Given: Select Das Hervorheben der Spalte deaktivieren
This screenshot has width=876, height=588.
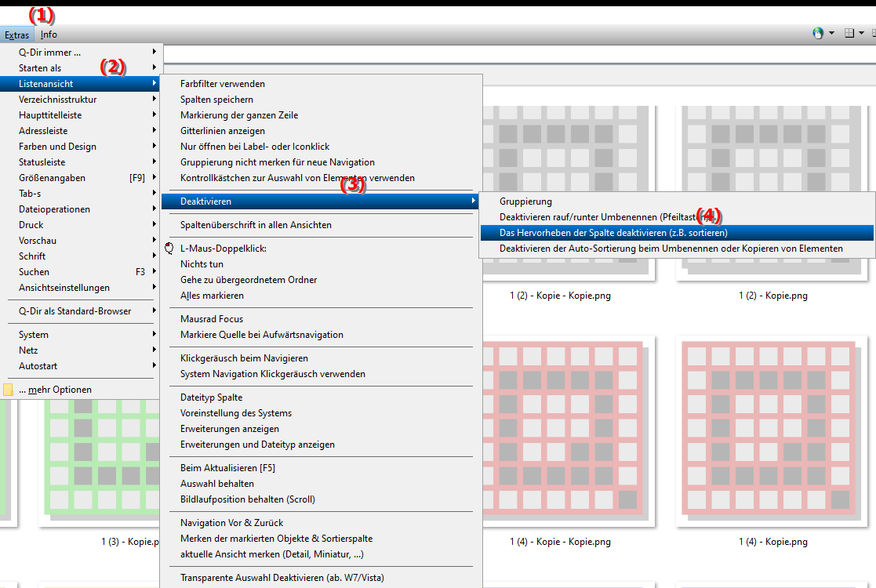Looking at the screenshot, I should click(x=613, y=233).
